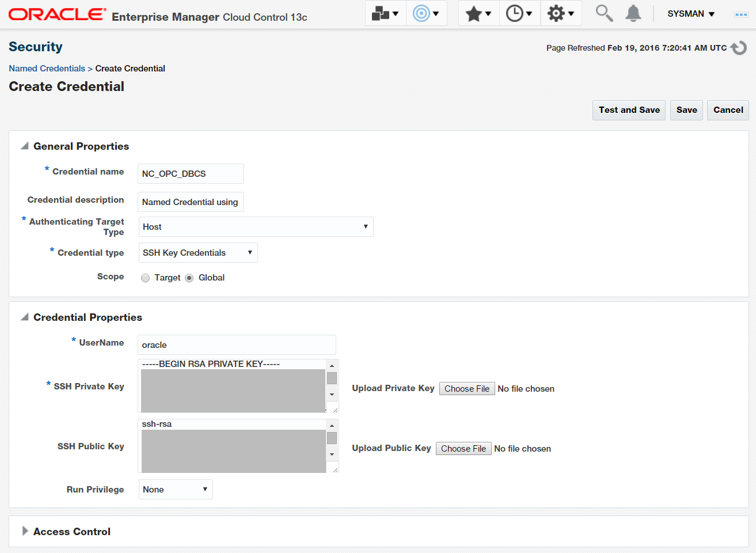Open the Favorites star menu

coord(478,13)
